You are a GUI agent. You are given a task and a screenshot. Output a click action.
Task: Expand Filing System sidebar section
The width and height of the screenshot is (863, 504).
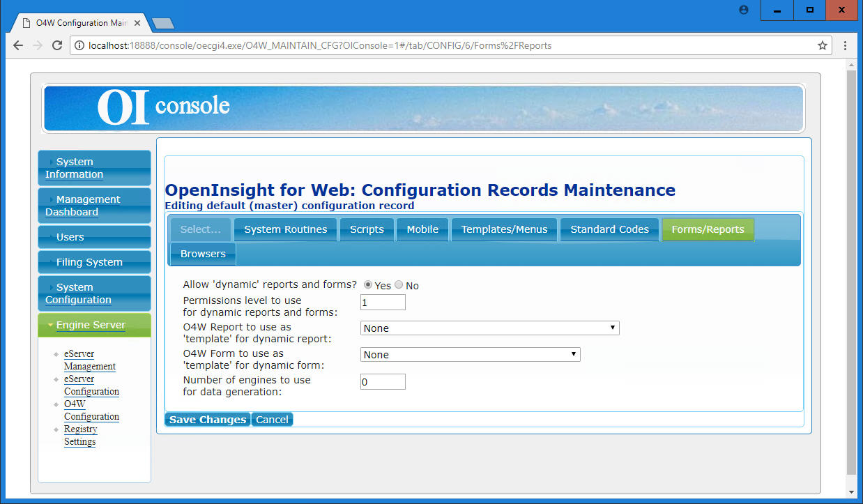click(94, 262)
